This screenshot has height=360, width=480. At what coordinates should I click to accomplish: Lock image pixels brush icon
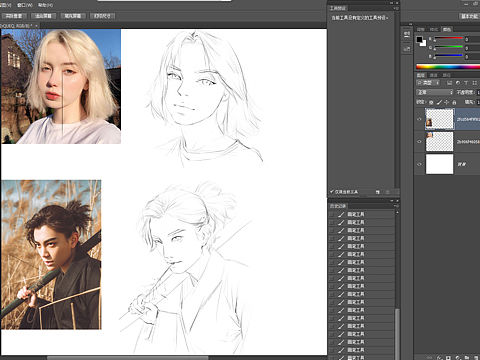[x=439, y=102]
